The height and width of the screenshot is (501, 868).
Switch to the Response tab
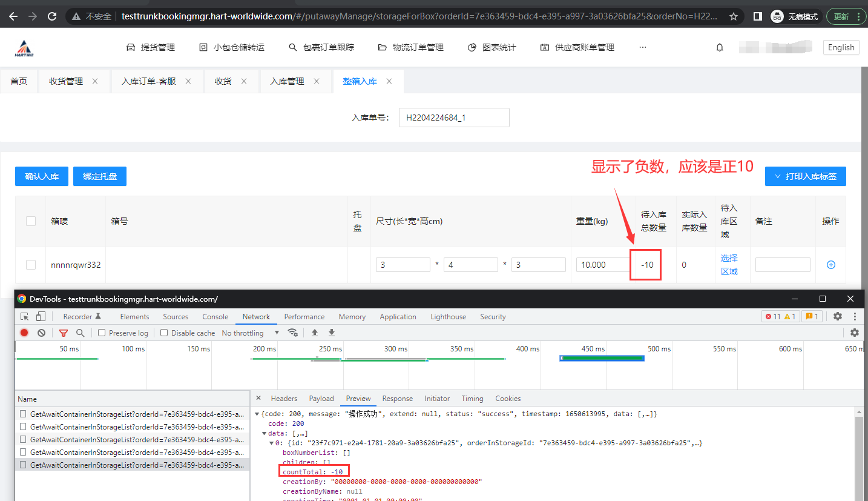point(397,399)
